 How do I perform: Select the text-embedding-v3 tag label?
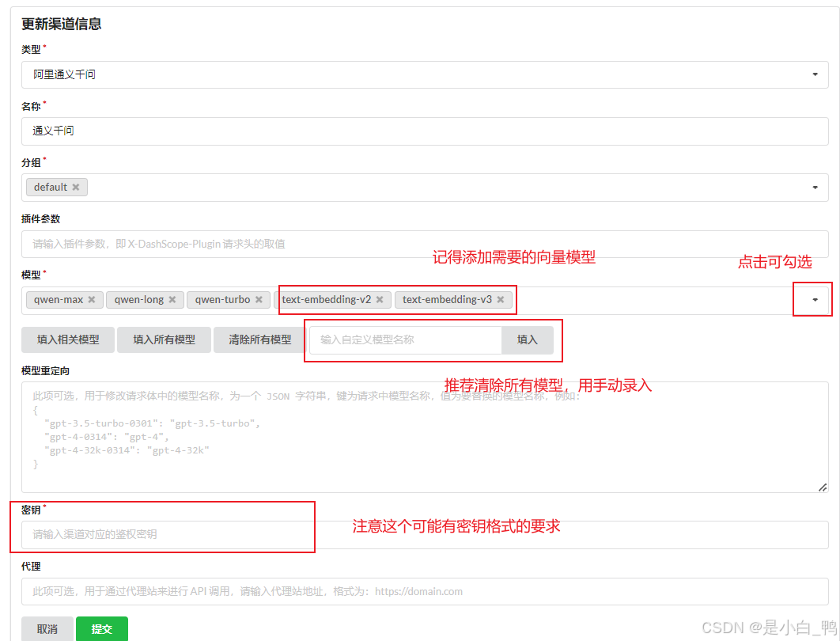pyautogui.click(x=447, y=300)
